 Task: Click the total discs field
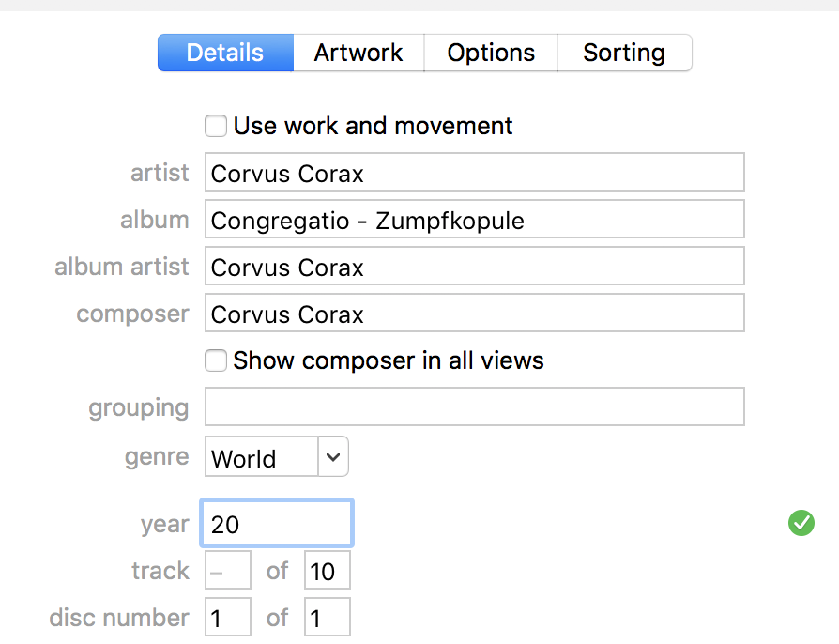coord(327,618)
